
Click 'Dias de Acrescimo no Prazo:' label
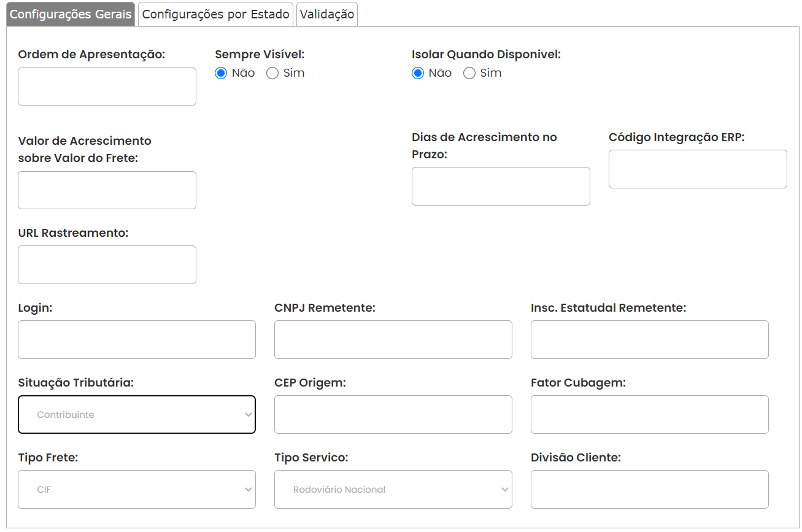point(484,145)
